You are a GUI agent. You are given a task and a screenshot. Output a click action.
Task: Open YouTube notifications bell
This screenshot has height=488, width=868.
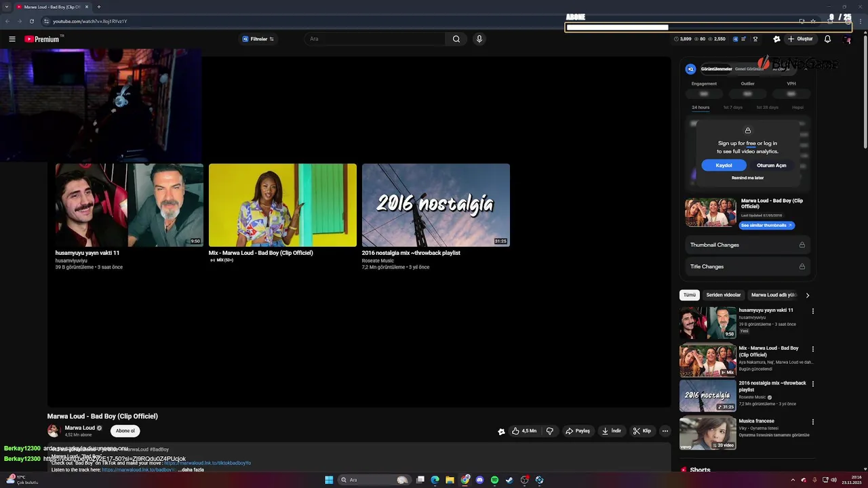point(827,39)
